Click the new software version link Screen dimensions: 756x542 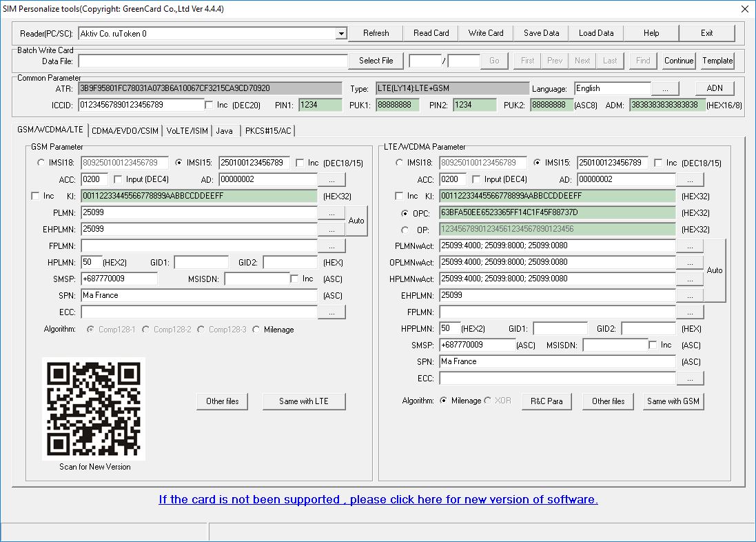tap(378, 499)
